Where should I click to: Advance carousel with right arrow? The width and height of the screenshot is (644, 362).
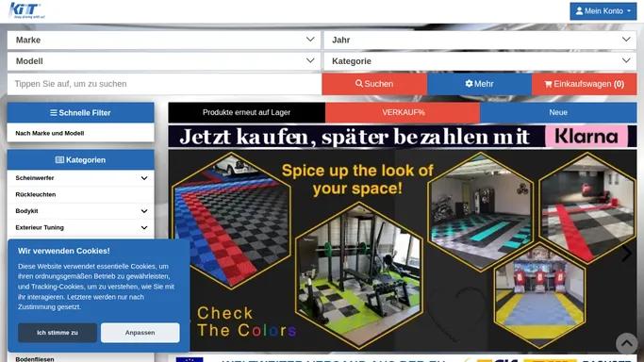pyautogui.click(x=626, y=254)
